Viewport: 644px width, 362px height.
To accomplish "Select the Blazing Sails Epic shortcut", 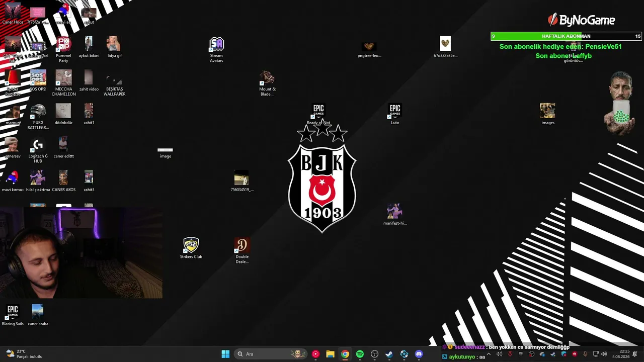I will click(13, 315).
